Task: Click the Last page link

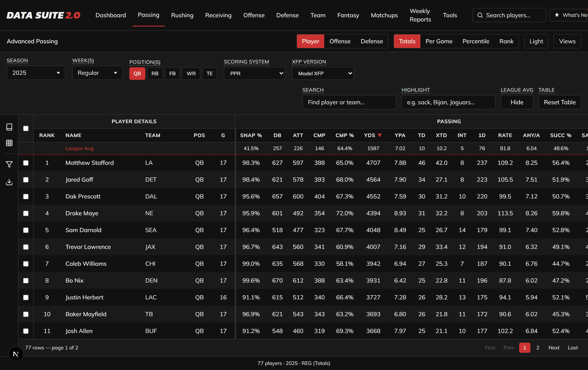Action: tap(573, 348)
